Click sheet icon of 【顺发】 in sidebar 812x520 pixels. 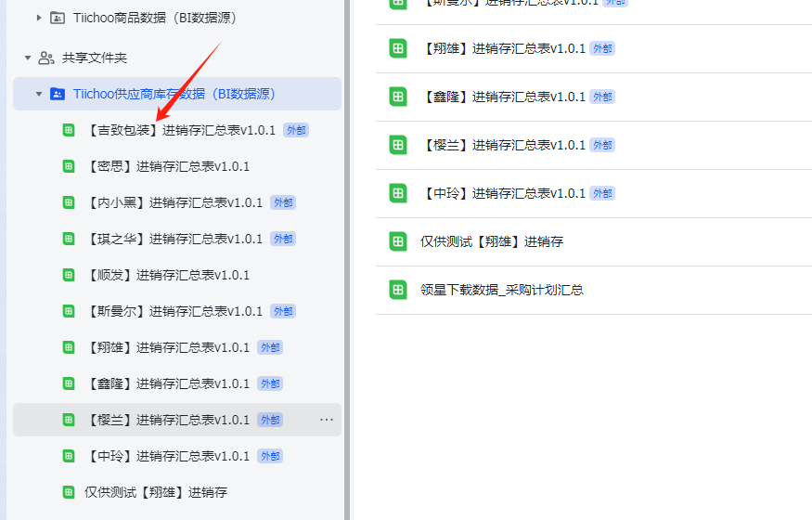pos(69,275)
